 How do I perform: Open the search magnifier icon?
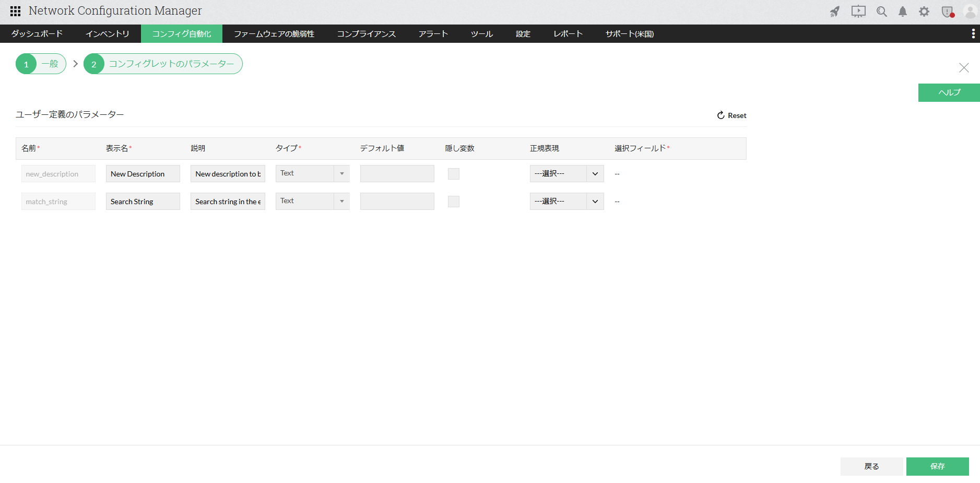tap(882, 11)
